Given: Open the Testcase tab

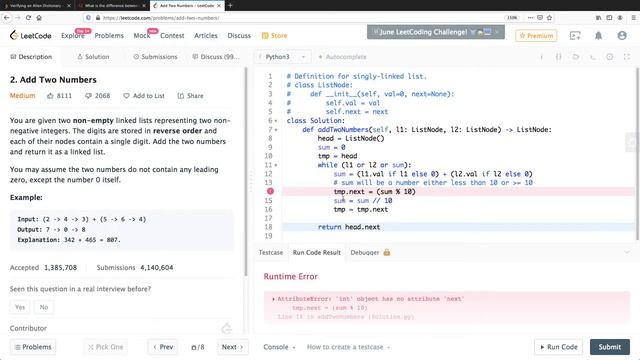Looking at the screenshot, I should point(271,253).
